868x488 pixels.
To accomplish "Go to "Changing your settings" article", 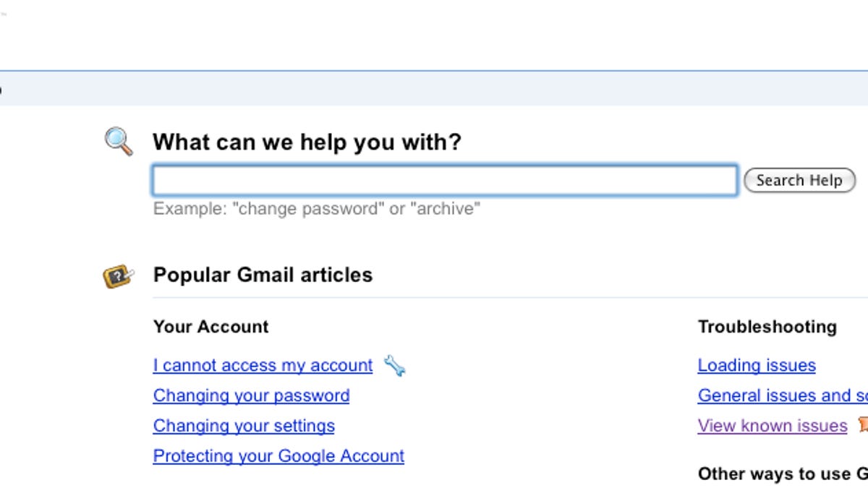I will [244, 427].
